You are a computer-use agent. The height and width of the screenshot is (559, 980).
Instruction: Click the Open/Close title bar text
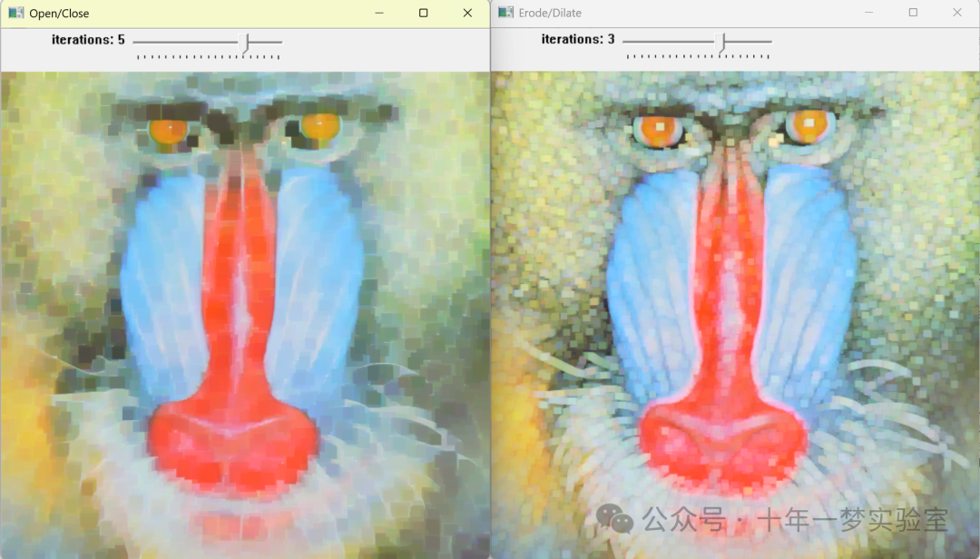click(59, 13)
